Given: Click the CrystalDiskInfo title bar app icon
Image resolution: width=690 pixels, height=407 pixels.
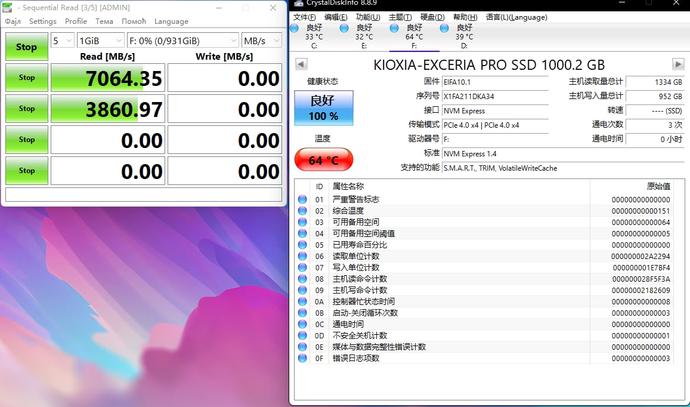Looking at the screenshot, I should point(299,3).
